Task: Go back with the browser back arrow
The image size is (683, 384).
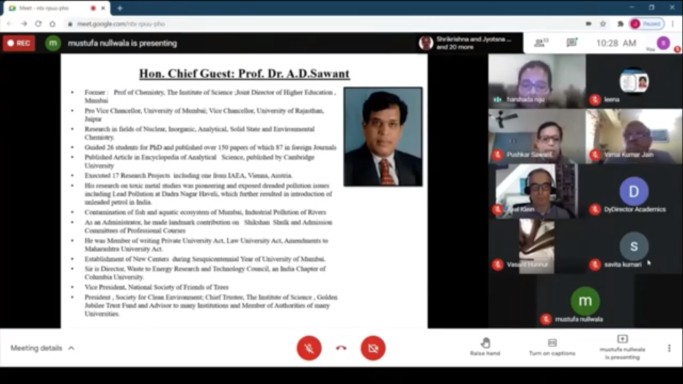Action: pyautogui.click(x=10, y=24)
